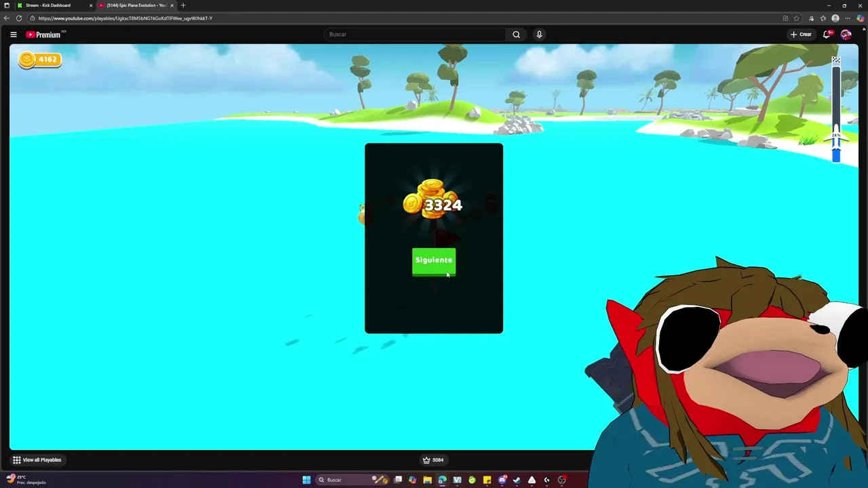The width and height of the screenshot is (868, 488).
Task: Open Logitech G HUB from taskbar
Action: 547,480
